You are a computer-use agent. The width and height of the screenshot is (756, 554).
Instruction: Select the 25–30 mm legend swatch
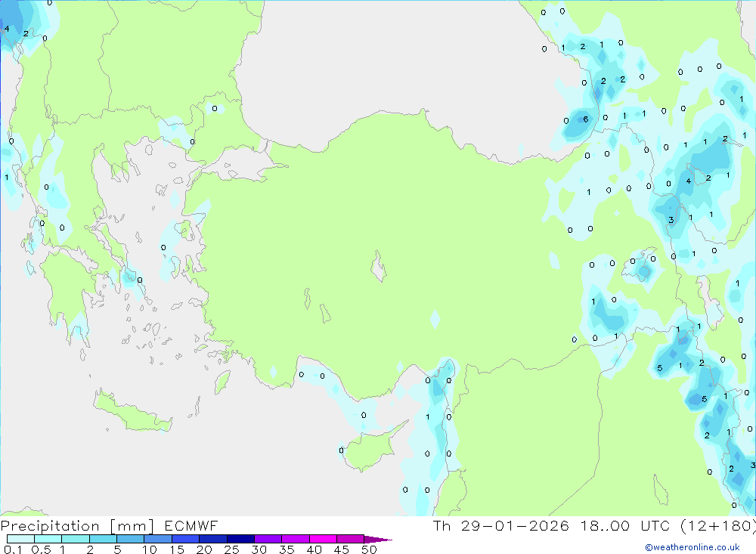[x=240, y=539]
